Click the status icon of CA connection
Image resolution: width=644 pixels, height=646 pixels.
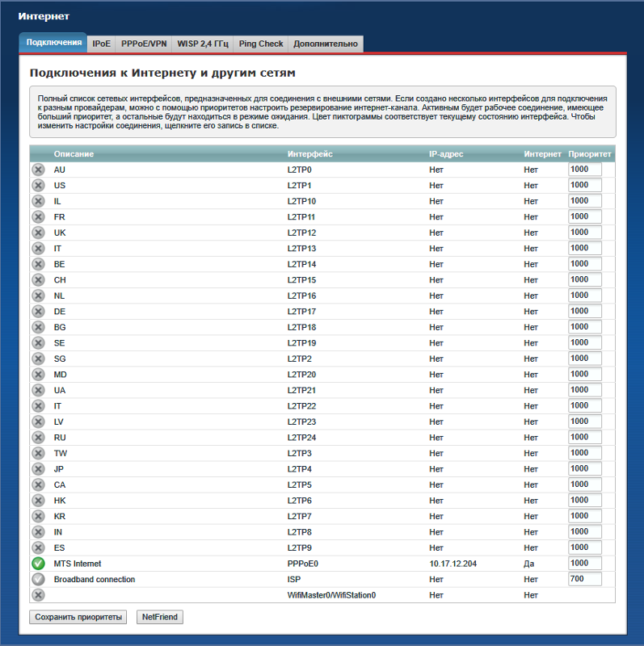[38, 485]
